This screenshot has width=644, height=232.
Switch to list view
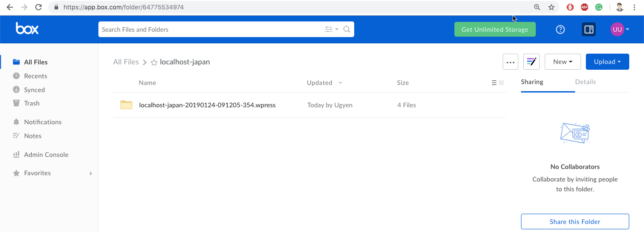click(x=494, y=83)
